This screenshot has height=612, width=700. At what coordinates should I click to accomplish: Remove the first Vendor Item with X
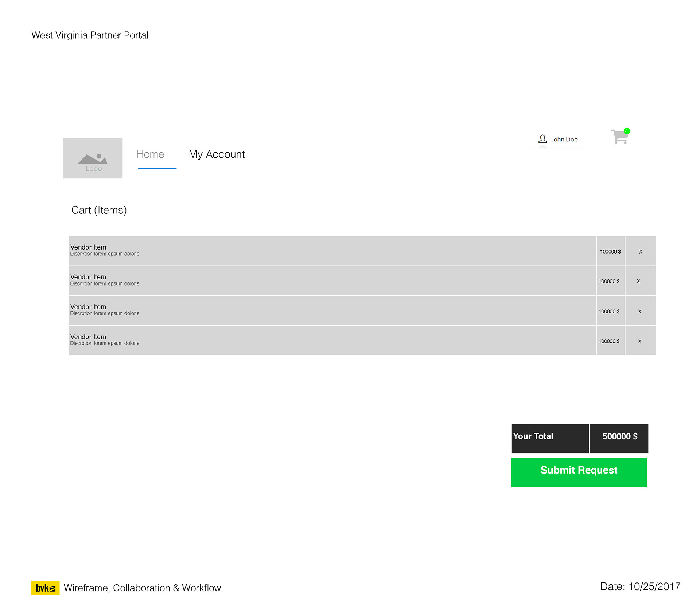point(641,252)
